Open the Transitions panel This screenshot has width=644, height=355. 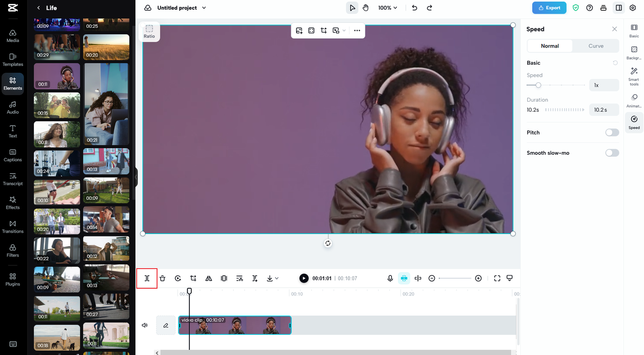[x=13, y=227]
